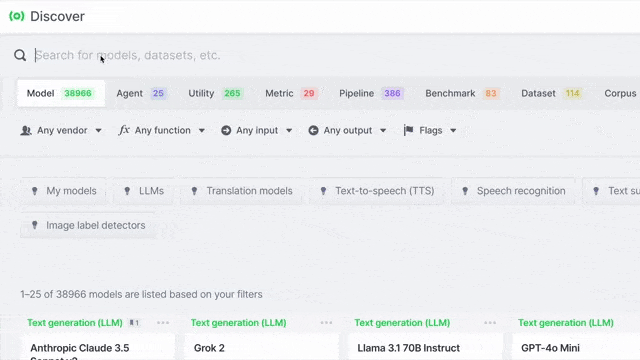Click Text generation (LLM) label above GPT-4o Mini

(x=566, y=323)
